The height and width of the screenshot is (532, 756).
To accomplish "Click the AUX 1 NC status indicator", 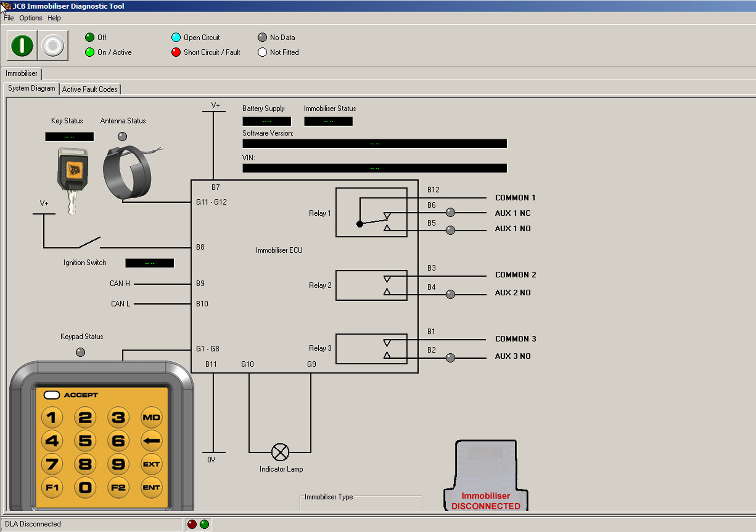I will (450, 212).
